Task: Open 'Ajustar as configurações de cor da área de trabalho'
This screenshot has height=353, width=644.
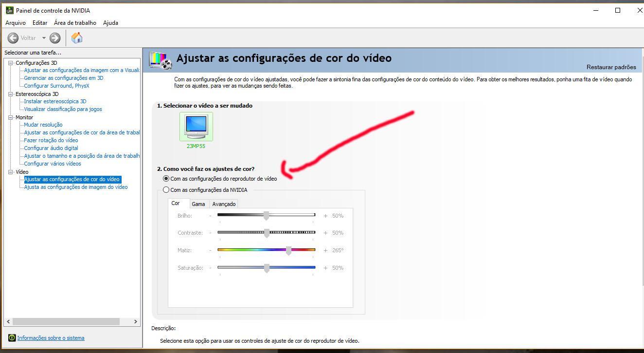Action: click(x=82, y=132)
